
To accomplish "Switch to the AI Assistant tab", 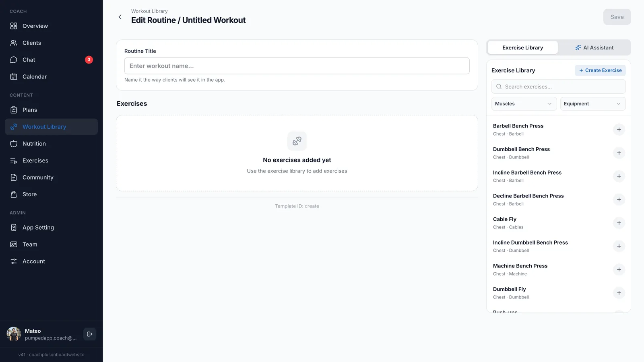I will (x=594, y=47).
